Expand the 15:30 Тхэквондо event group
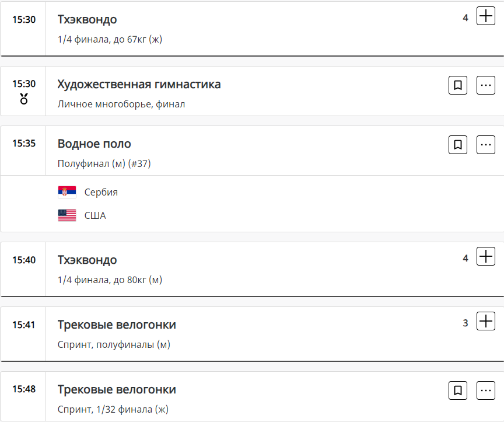This screenshot has height=422, width=504. coord(485,16)
